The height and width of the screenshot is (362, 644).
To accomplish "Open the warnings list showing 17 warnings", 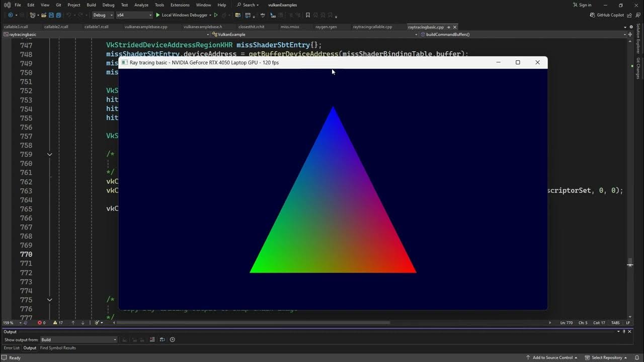I will point(57,322).
